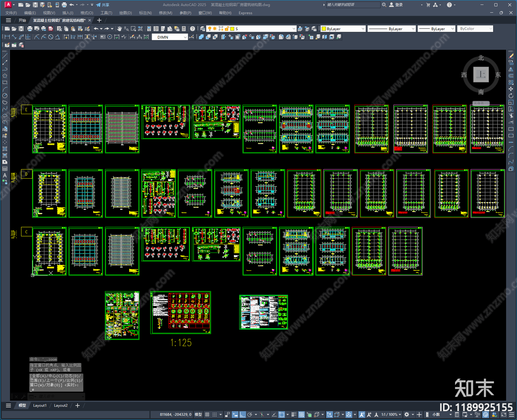The height and width of the screenshot is (420, 517).
Task: Click the 共享 share button
Action: pyautogui.click(x=103, y=5)
